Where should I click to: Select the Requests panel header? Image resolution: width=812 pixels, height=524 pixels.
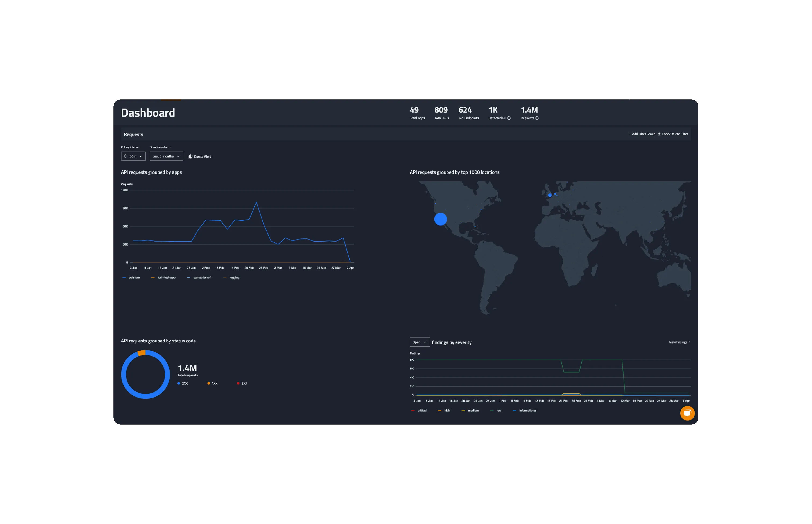click(133, 134)
